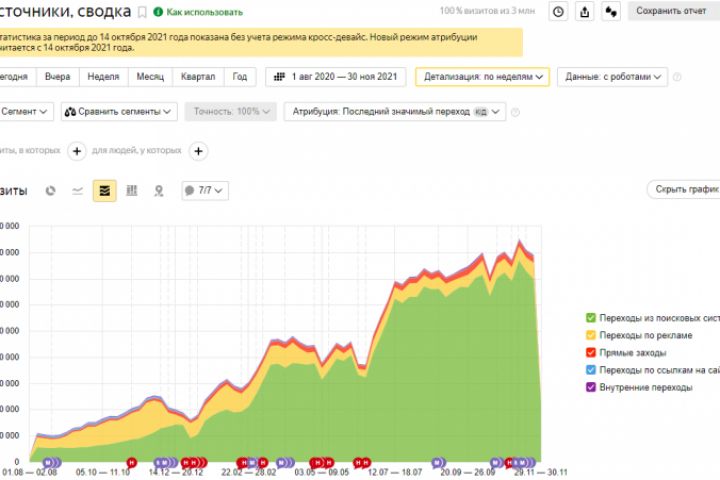This screenshot has height=480, width=720.
Task: Add a visit condition with the first plus button
Action: [x=77, y=151]
